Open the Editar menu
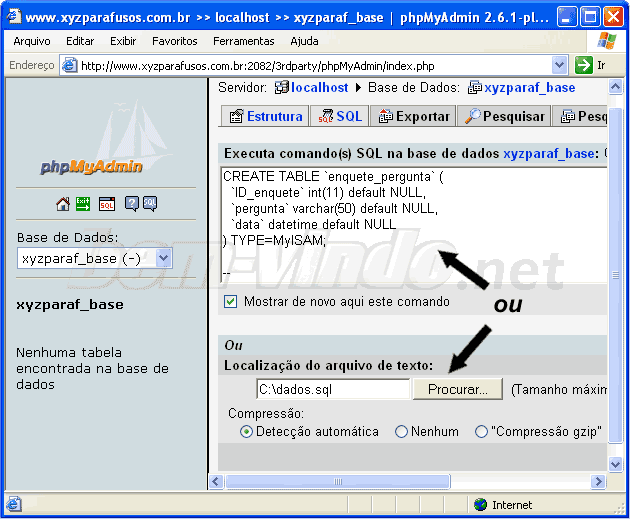The height and width of the screenshot is (519, 630). tap(80, 41)
